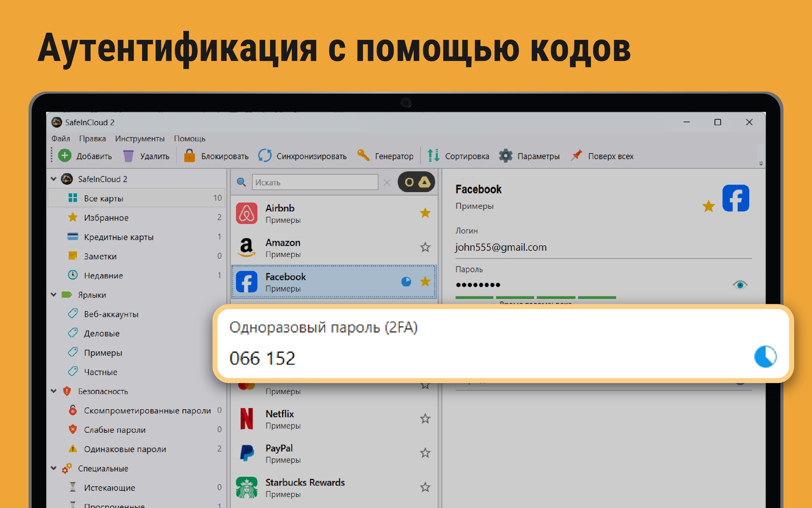This screenshot has width=812, height=508.
Task: Lock the database with Блокировать padlock icon
Action: coord(189,156)
